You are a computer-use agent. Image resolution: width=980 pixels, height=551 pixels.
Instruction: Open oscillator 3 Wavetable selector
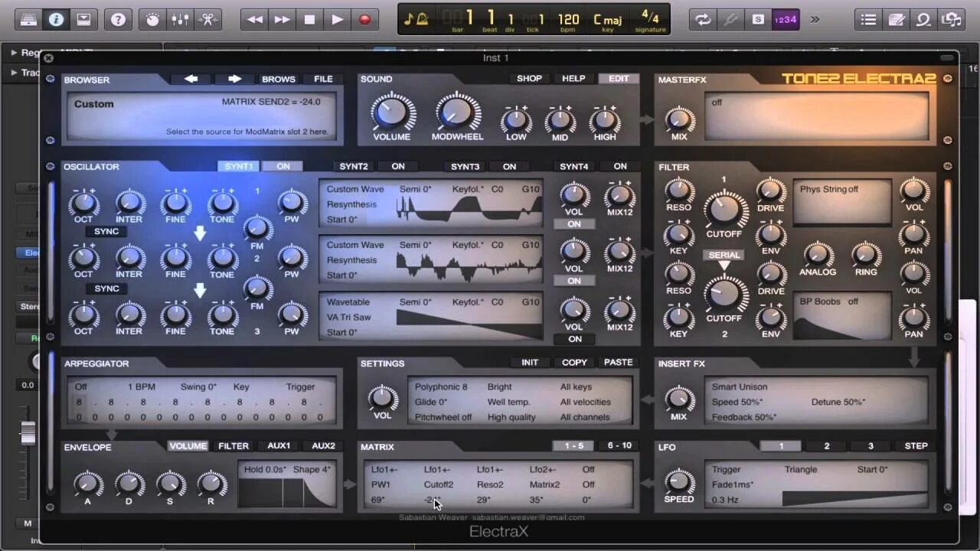tap(348, 302)
